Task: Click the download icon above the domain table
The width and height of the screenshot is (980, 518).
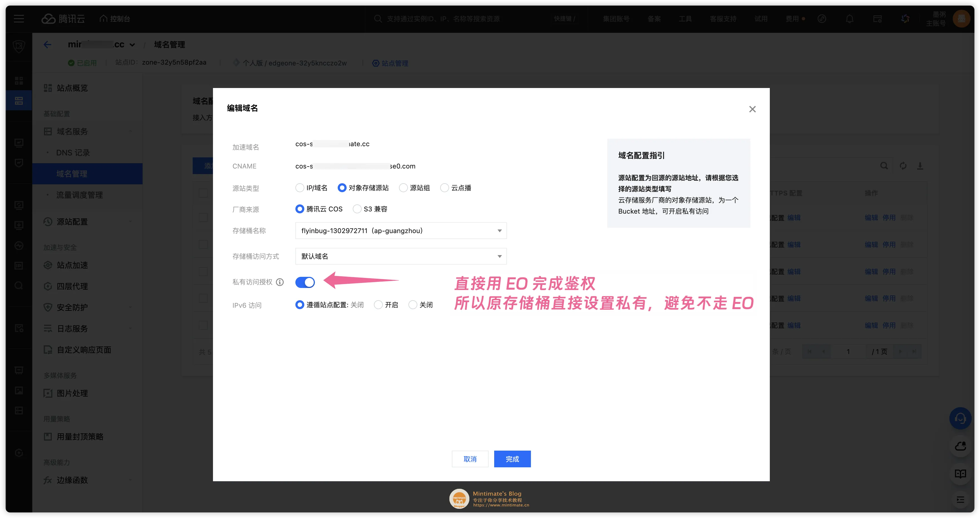Action: coord(920,165)
